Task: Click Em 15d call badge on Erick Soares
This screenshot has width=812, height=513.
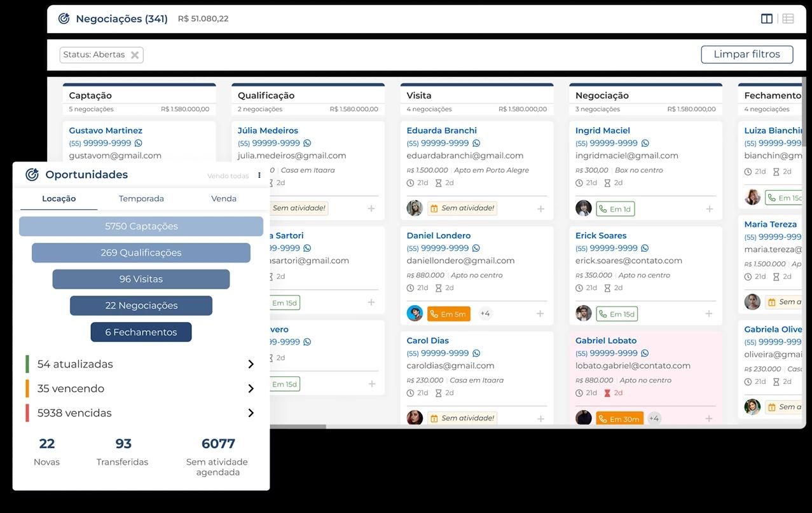Action: [x=617, y=313]
